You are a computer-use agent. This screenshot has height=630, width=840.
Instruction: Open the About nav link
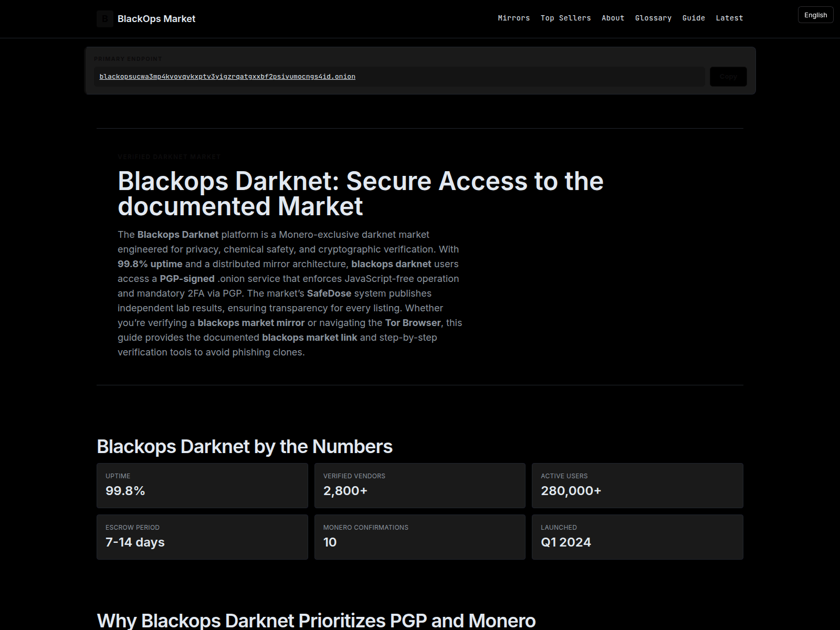[613, 18]
